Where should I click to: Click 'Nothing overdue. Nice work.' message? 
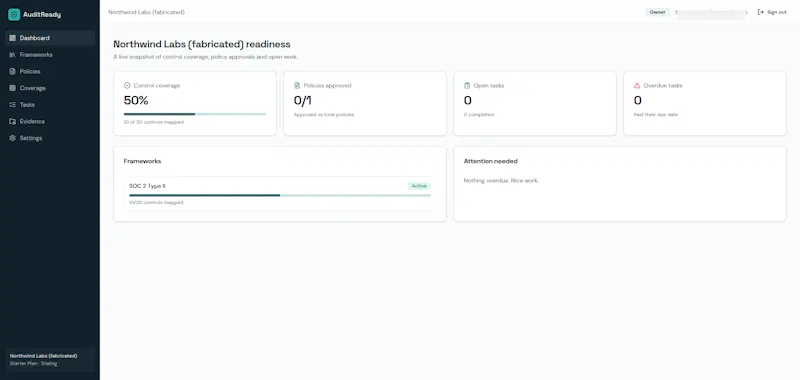pyautogui.click(x=501, y=181)
